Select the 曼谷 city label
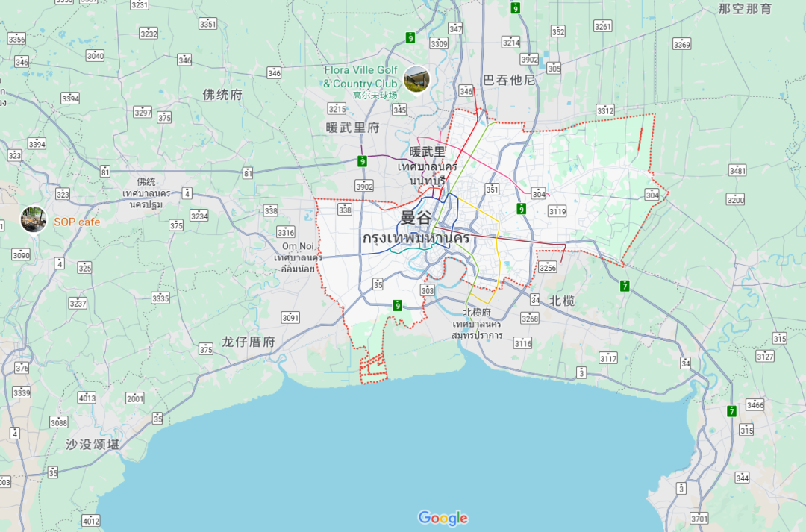This screenshot has width=806, height=532. (x=416, y=217)
